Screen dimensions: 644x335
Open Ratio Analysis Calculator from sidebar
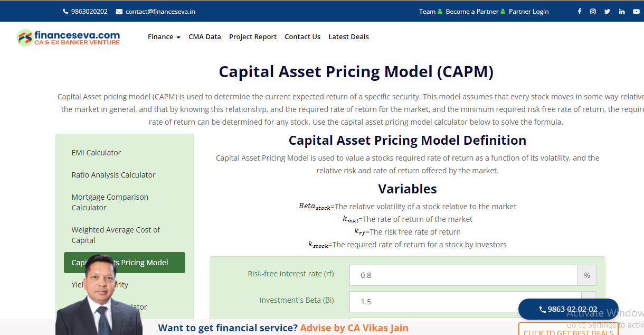(113, 175)
